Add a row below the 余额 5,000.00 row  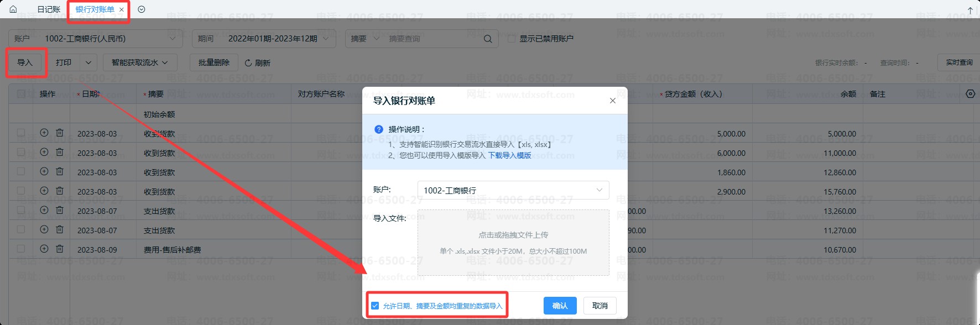[x=44, y=133]
